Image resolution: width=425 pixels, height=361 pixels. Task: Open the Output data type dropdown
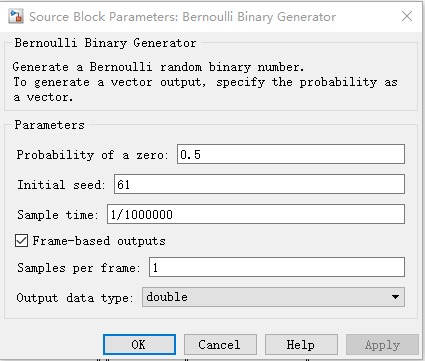(x=273, y=297)
